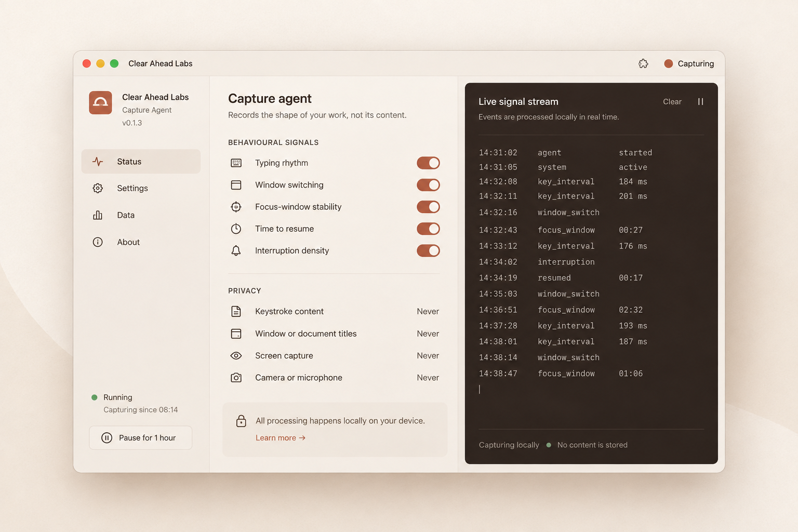Click the Capturing since 08:14 text

pyautogui.click(x=141, y=410)
